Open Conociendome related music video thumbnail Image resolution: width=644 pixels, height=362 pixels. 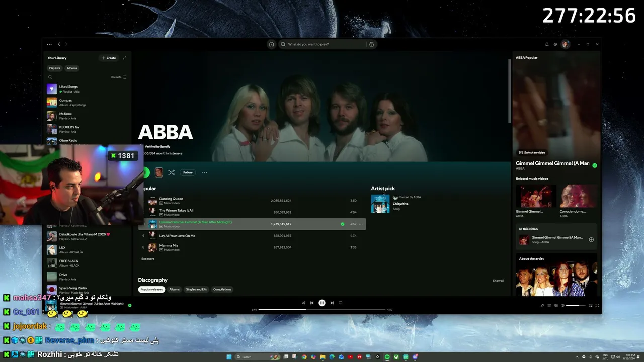579,196
